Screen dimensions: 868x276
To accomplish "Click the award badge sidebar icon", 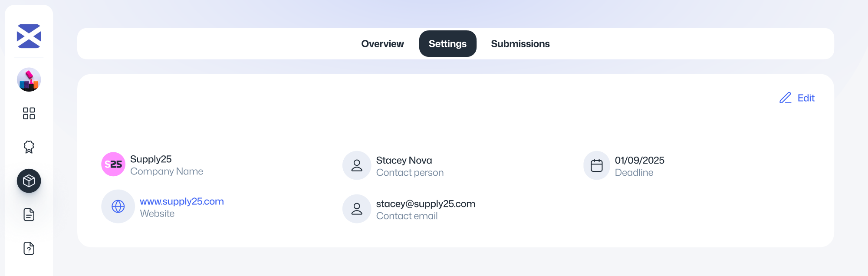I will [x=29, y=147].
